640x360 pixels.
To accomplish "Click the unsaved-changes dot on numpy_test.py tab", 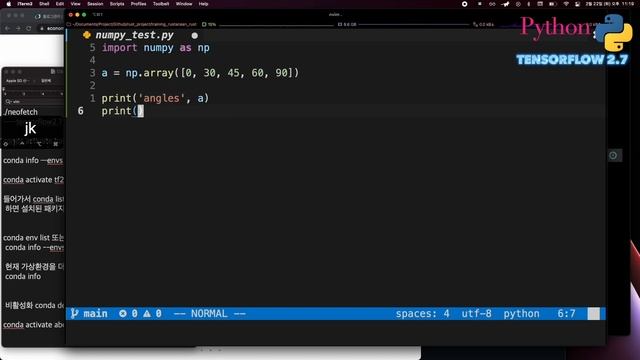I will coord(195,36).
